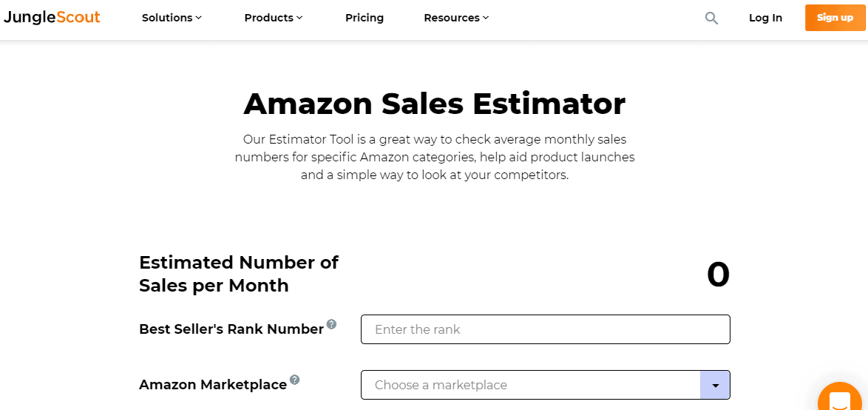This screenshot has width=868, height=410.
Task: Open the Choose a marketplace combo box
Action: pyautogui.click(x=530, y=385)
